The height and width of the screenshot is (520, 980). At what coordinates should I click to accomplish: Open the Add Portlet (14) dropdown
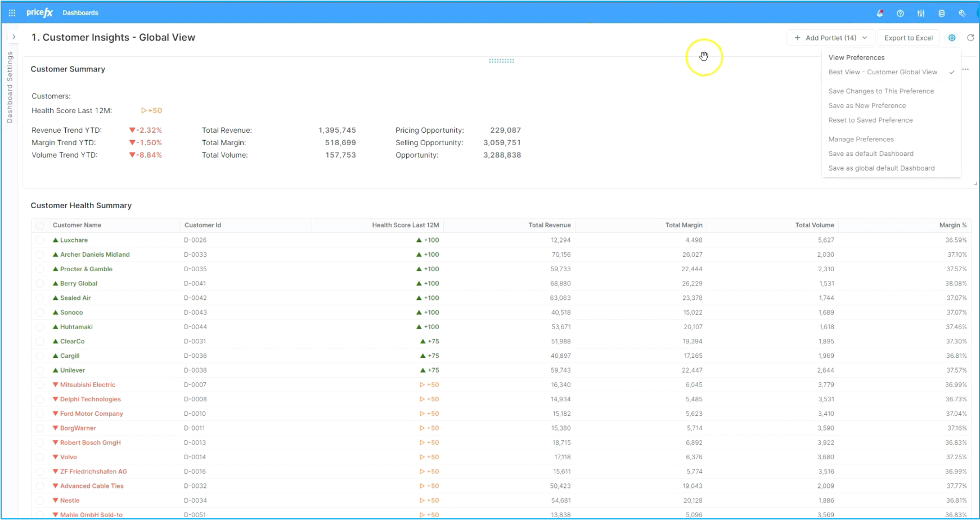click(831, 38)
